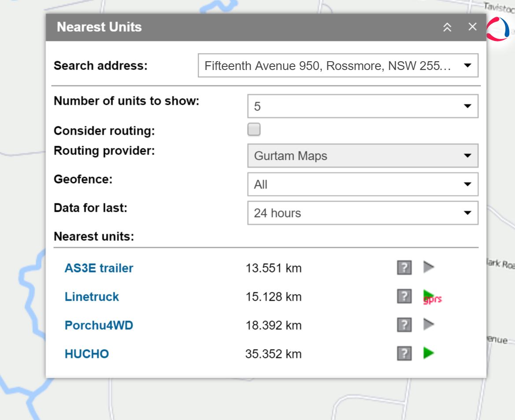The image size is (515, 420).
Task: Click the question mark icon for Porchu4WD
Action: [404, 325]
